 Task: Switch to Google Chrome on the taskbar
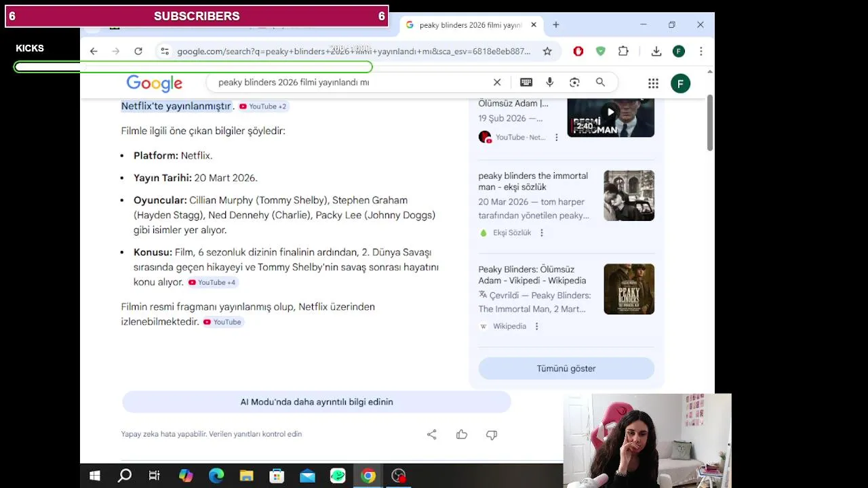(x=368, y=476)
